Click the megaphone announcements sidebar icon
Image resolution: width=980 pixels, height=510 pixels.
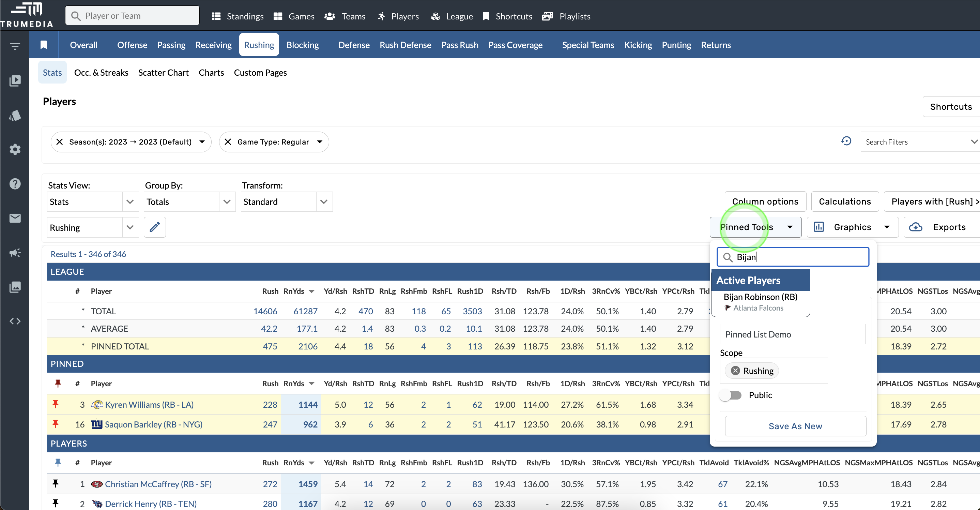pyautogui.click(x=15, y=253)
